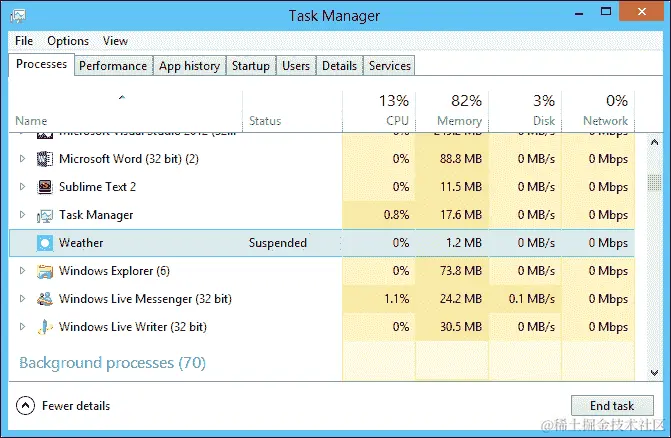The width and height of the screenshot is (671, 438).
Task: Expand the Microsoft Word process group
Action: (22, 159)
